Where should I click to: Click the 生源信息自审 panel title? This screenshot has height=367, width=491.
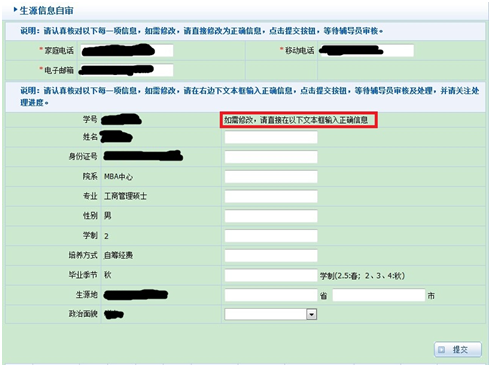46,11
